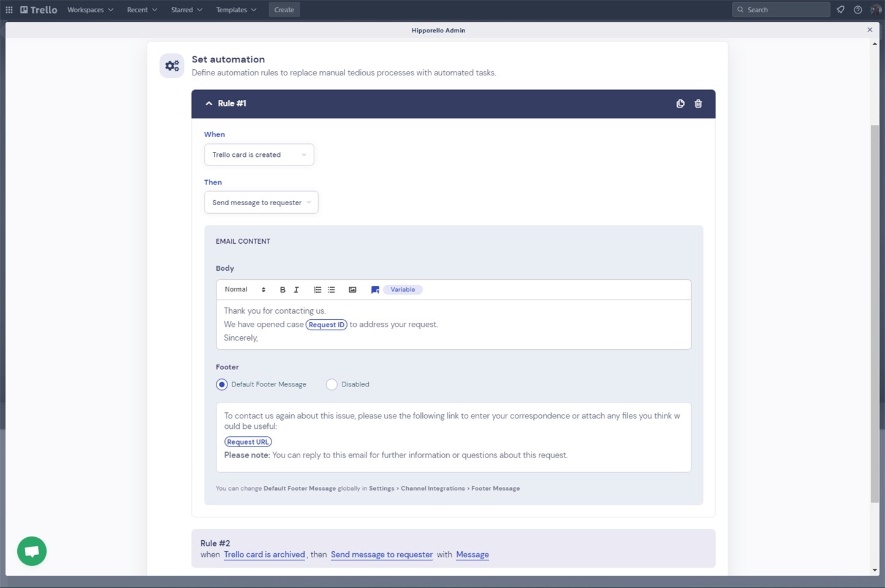Delete Rule #1 with the trash icon
885x588 pixels.
(698, 104)
